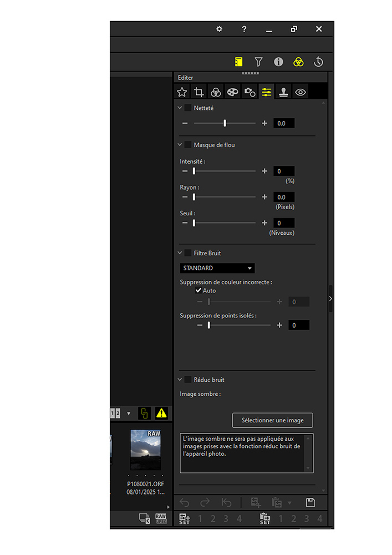Uncheck the Auto checkbox

198,290
